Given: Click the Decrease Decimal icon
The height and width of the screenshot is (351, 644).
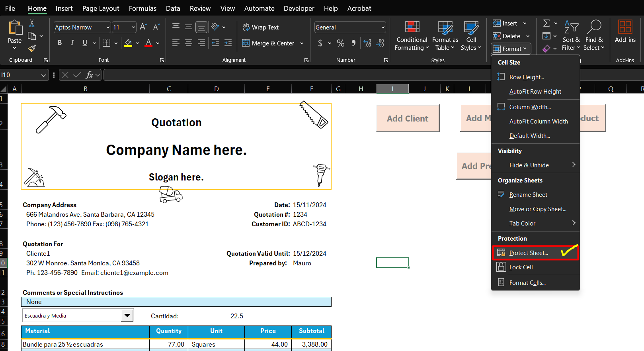Looking at the screenshot, I should tap(381, 43).
